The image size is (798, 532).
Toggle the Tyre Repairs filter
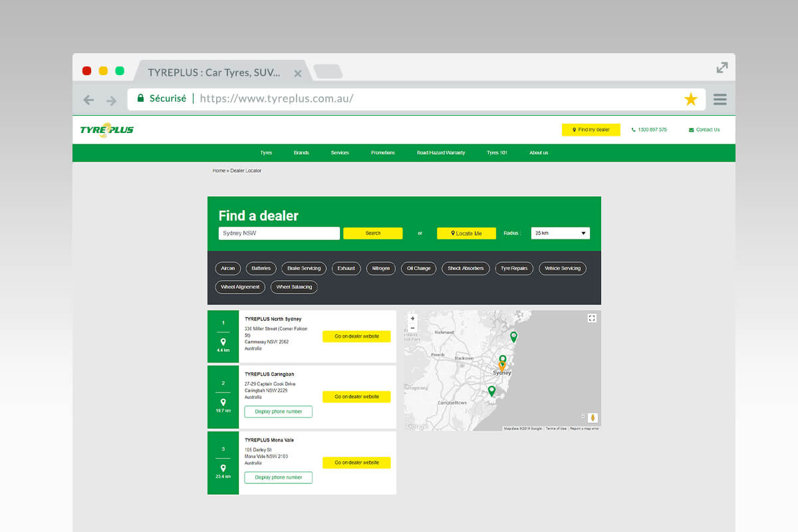click(x=514, y=269)
